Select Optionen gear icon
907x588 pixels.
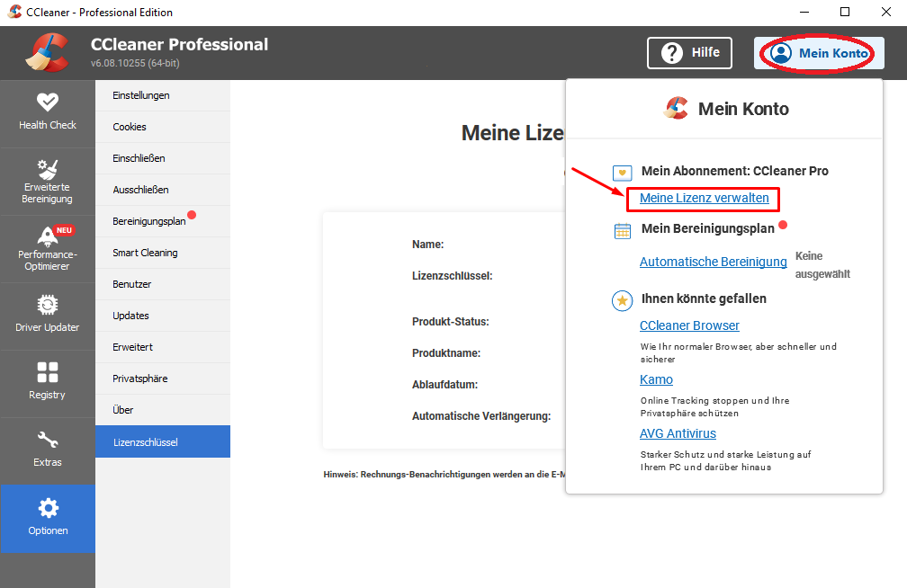48,508
